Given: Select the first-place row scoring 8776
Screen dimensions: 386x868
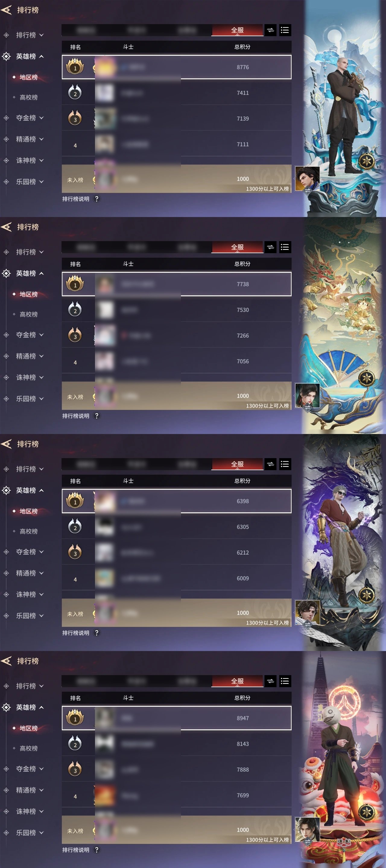Looking at the screenshot, I should (x=176, y=67).
